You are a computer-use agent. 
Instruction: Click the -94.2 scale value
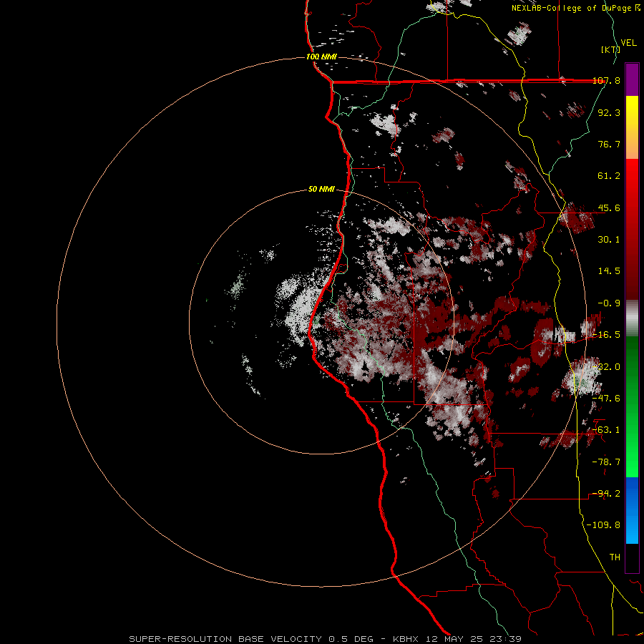[x=606, y=494]
